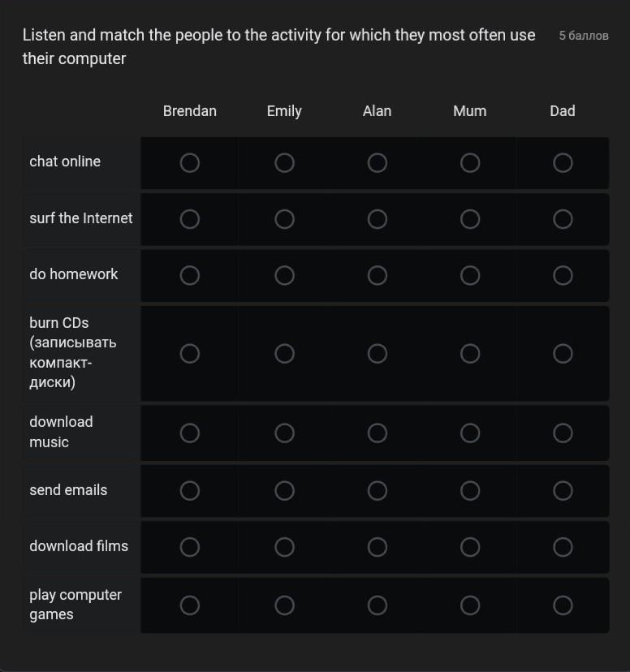Choose Emily for chat online

pos(284,163)
